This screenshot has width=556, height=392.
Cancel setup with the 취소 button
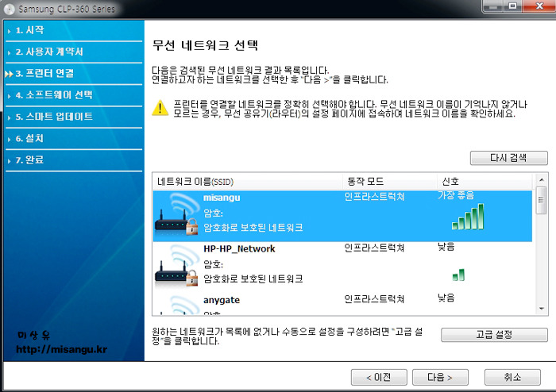click(x=512, y=377)
